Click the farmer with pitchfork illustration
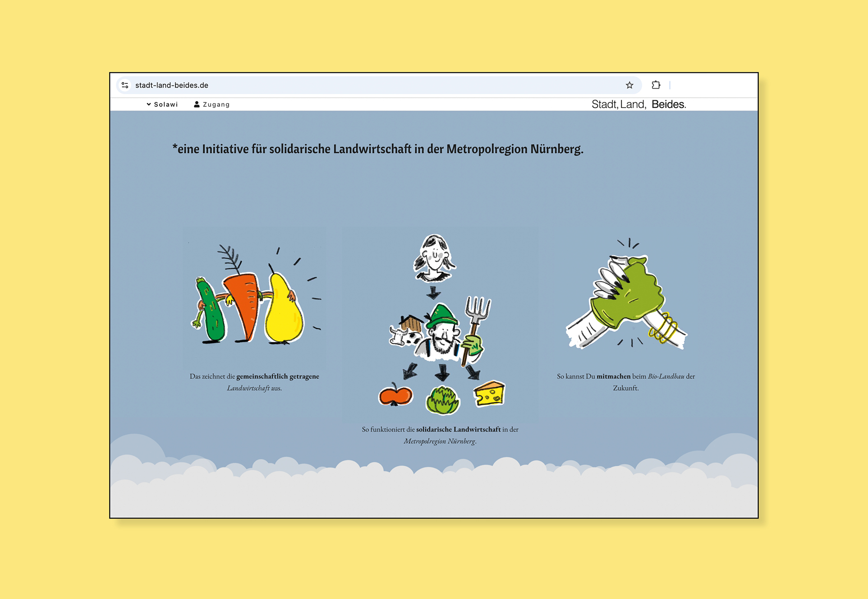Viewport: 868px width, 599px height. pyautogui.click(x=443, y=334)
